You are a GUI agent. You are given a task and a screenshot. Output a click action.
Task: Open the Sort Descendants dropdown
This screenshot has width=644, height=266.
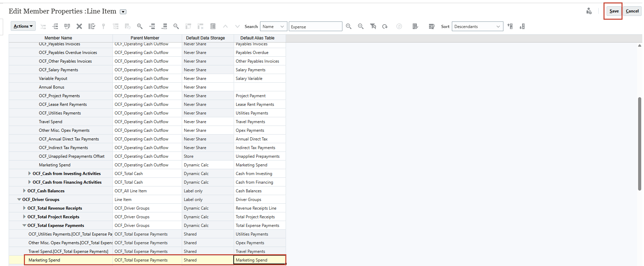tap(477, 27)
